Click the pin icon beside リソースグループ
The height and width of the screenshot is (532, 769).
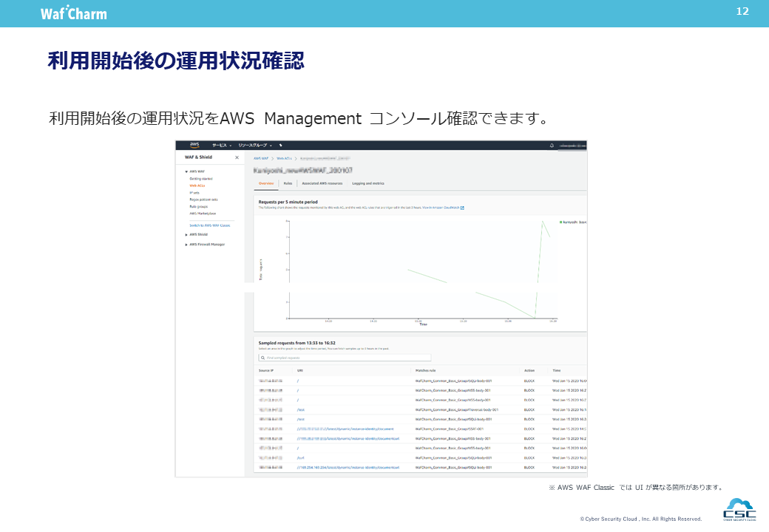[x=281, y=146]
